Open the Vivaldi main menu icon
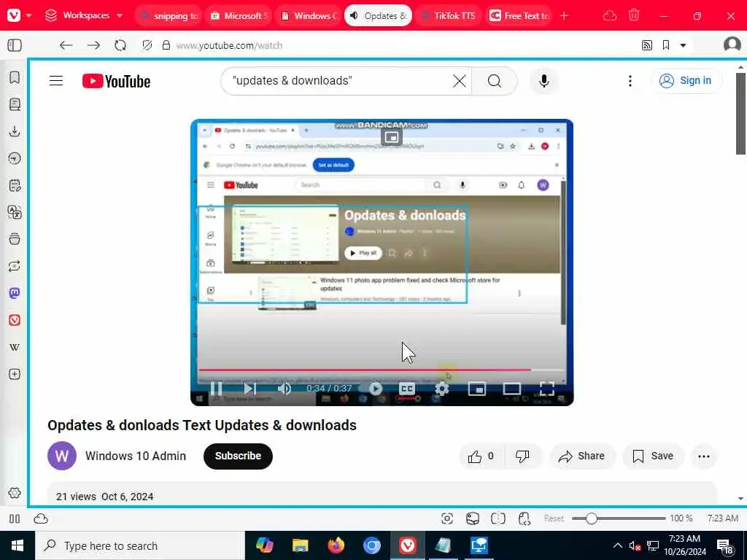747x560 pixels. click(x=15, y=15)
